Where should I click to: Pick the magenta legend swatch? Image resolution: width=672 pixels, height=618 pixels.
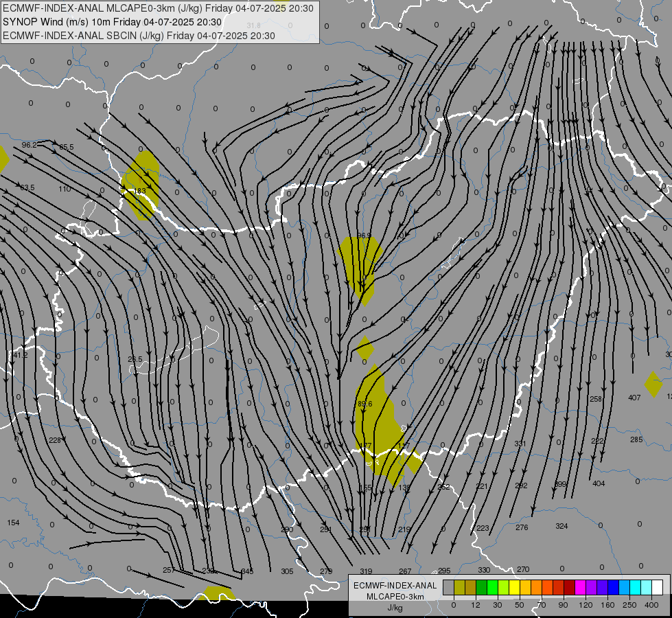(x=581, y=588)
